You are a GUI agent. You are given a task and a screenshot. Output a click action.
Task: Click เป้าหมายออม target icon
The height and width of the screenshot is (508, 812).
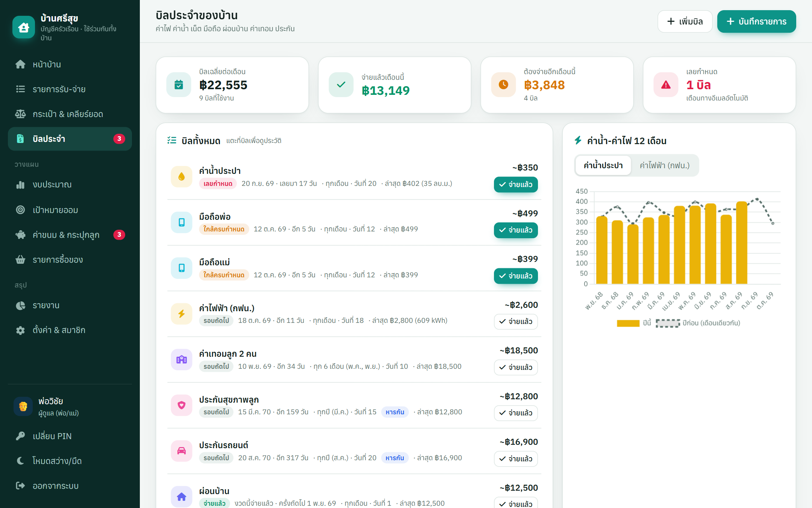coord(20,210)
